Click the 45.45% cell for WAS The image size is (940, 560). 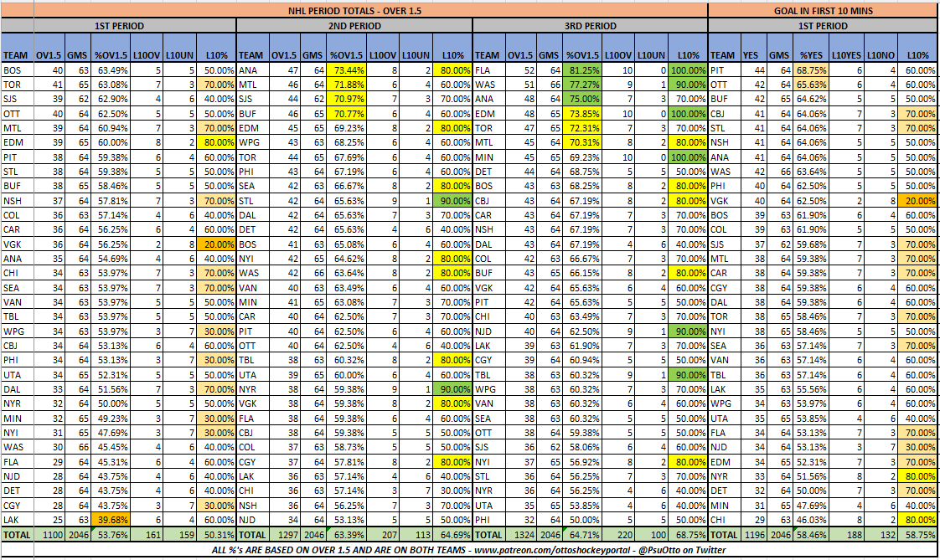[x=111, y=447]
